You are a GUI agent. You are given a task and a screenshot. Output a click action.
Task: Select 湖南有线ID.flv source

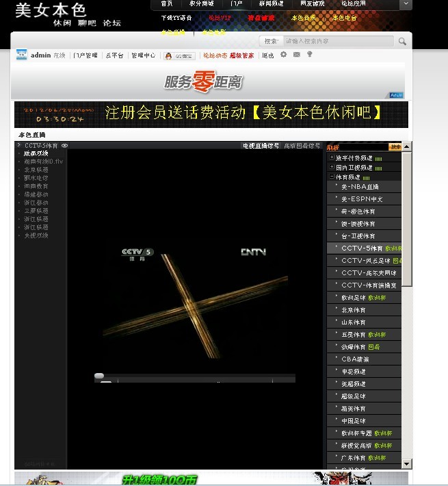coord(43,162)
